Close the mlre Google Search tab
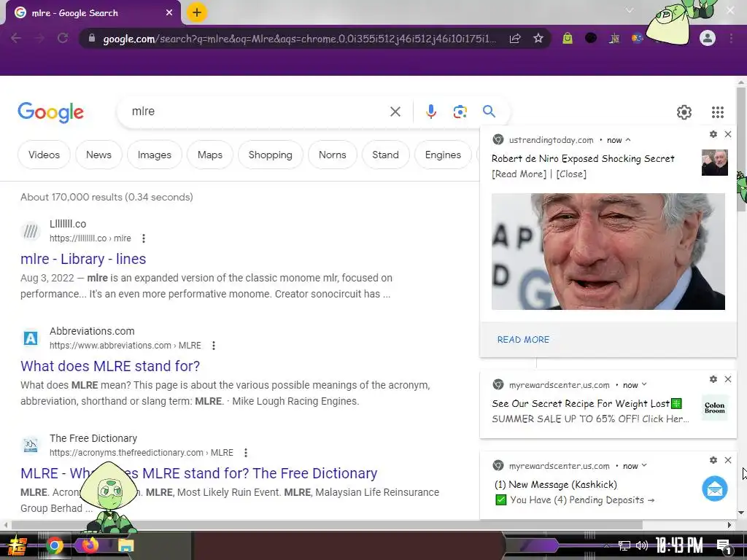747x560 pixels. [x=169, y=13]
